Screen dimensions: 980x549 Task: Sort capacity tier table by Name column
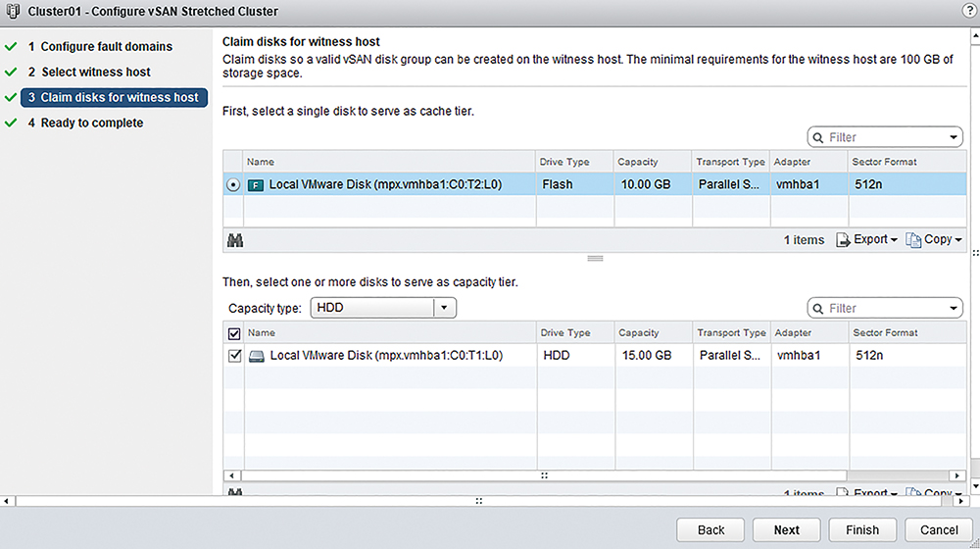(390, 333)
